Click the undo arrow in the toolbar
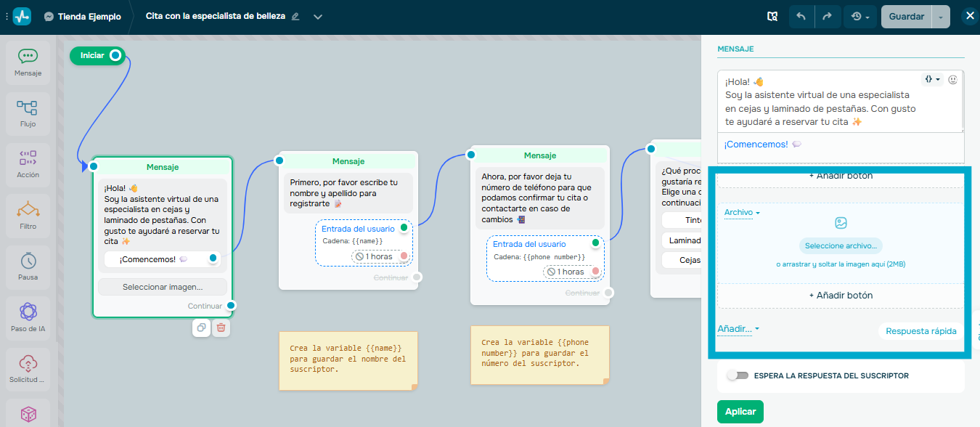This screenshot has width=980, height=427. point(801,15)
